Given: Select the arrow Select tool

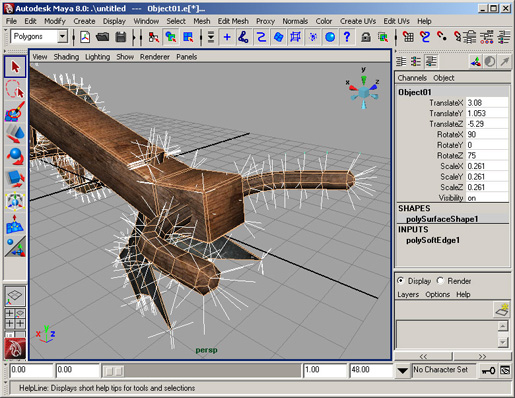Looking at the screenshot, I should [15, 67].
